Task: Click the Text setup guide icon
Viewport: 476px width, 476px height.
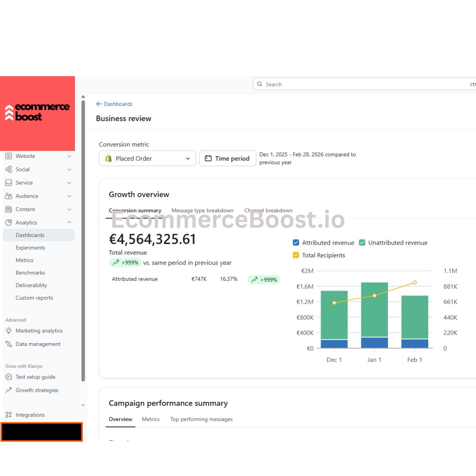Action: (9, 377)
